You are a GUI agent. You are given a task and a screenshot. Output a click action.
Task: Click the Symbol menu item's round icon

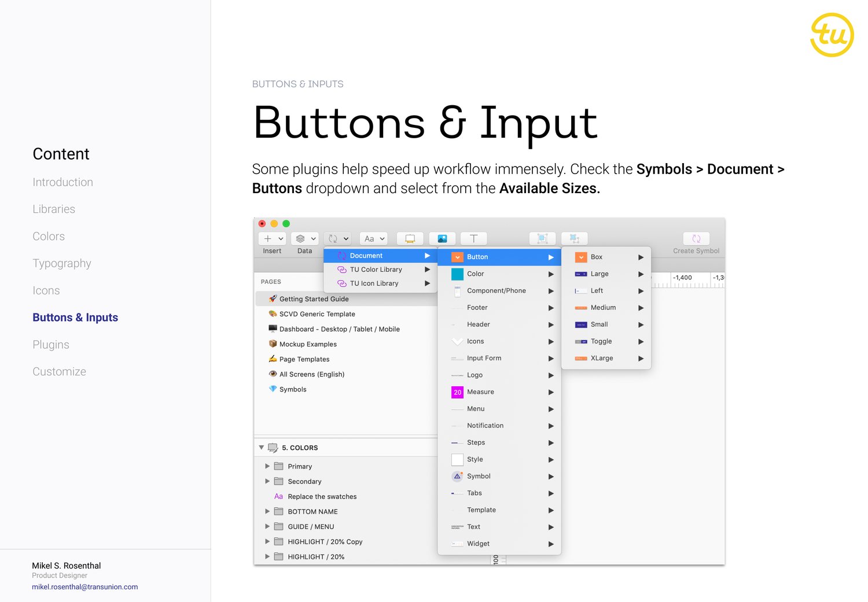(457, 476)
